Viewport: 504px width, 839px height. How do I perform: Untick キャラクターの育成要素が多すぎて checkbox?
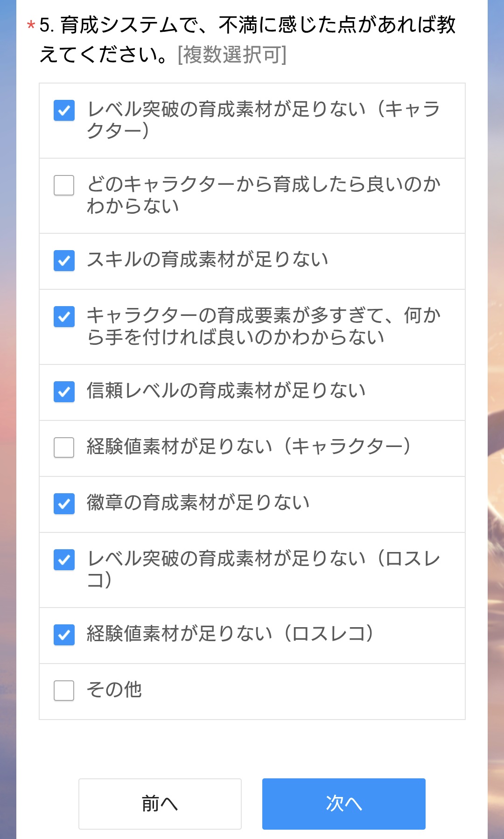(x=64, y=317)
